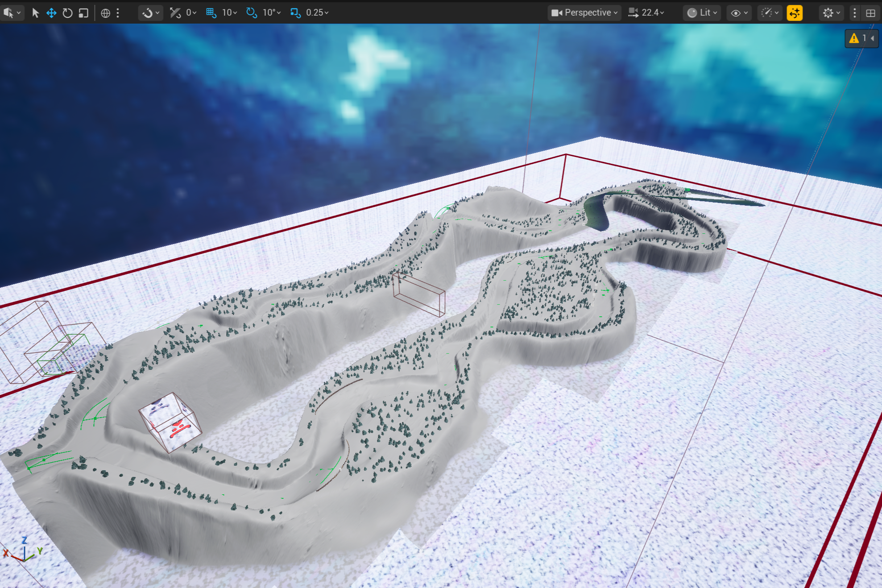882x588 pixels.
Task: Select the Translate (move) tool
Action: pos(51,12)
